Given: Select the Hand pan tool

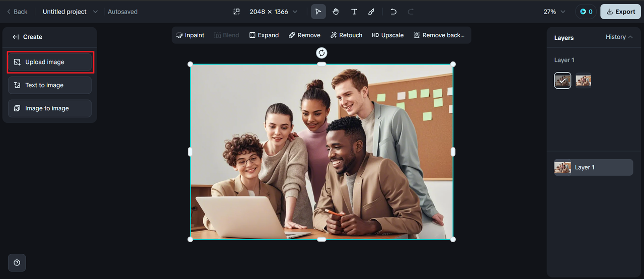Looking at the screenshot, I should 336,12.
